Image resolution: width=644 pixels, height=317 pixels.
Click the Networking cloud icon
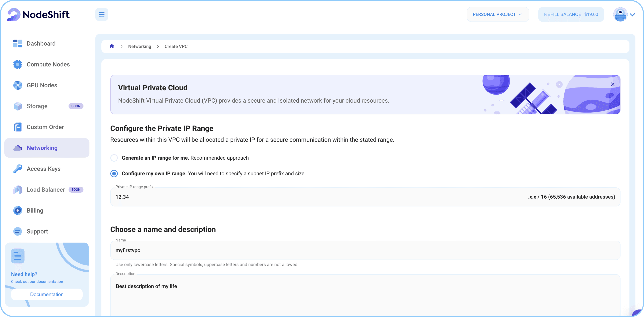click(x=18, y=148)
